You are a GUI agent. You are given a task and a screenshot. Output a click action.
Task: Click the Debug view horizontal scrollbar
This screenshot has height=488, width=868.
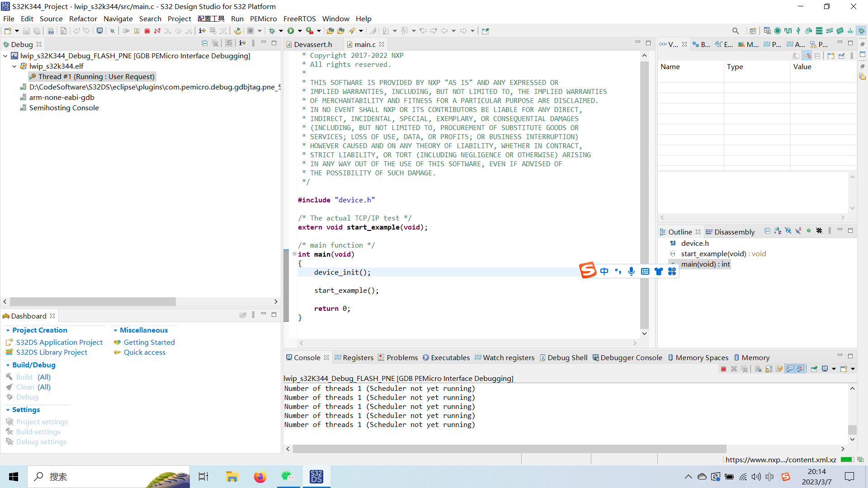pos(93,301)
